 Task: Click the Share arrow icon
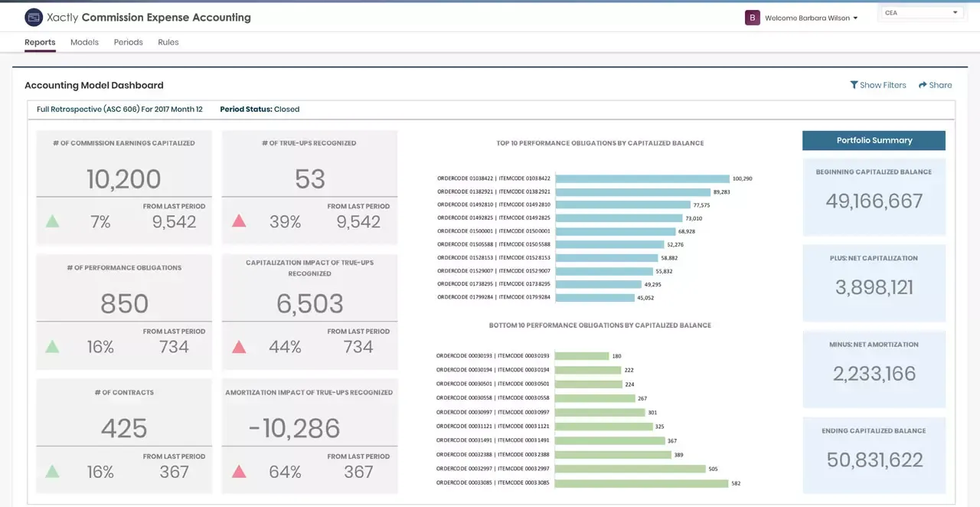[x=923, y=85]
